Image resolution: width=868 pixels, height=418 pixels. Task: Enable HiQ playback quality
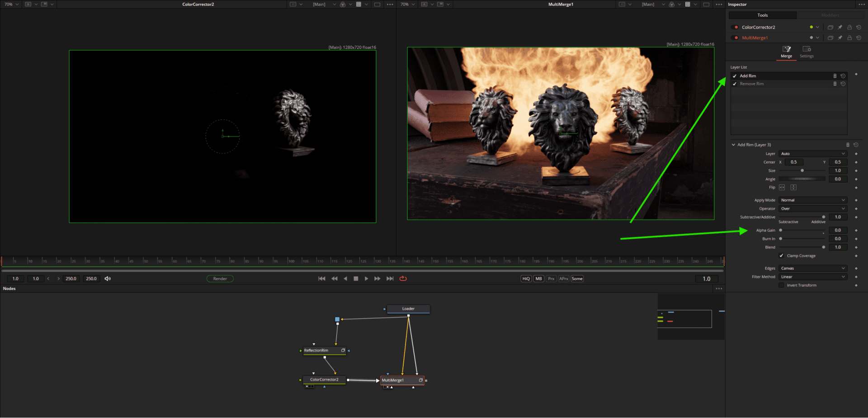click(x=526, y=278)
